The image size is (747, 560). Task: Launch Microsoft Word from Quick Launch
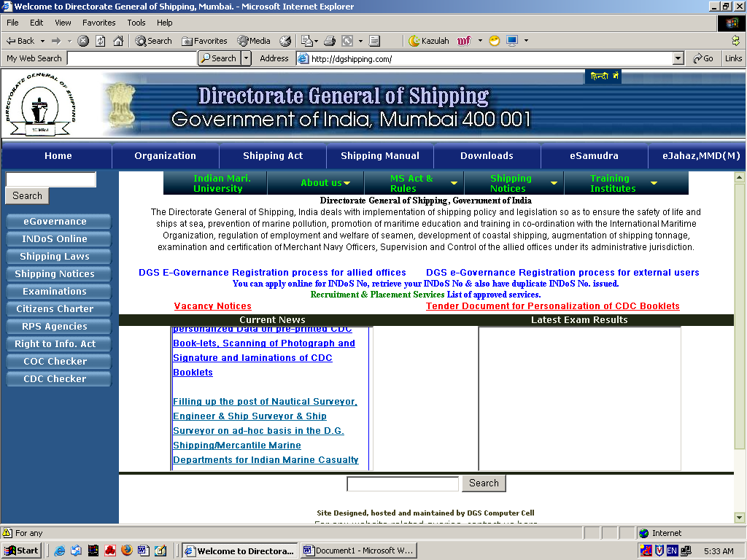[x=144, y=551]
